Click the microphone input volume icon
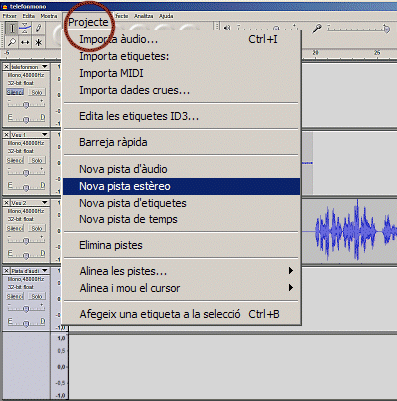The image size is (397, 401). (317, 29)
